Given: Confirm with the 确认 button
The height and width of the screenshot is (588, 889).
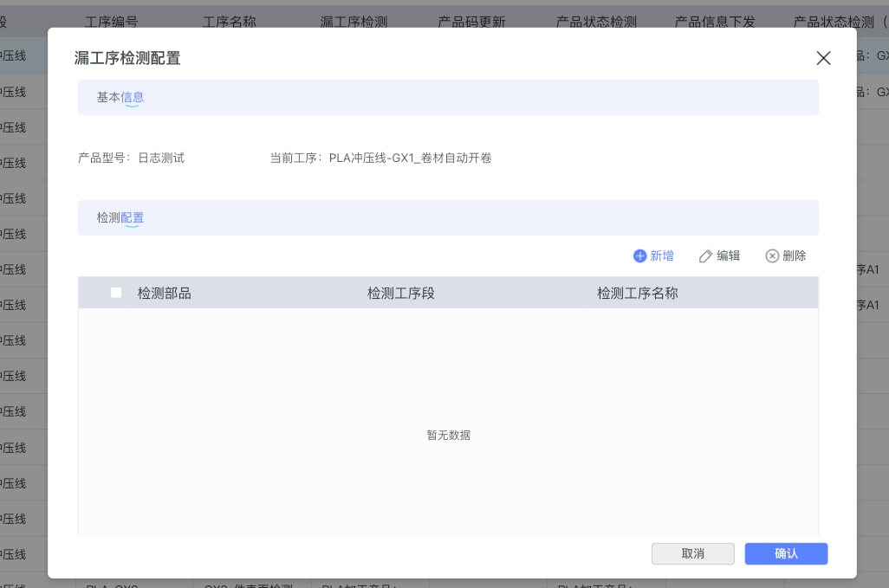Looking at the screenshot, I should (x=786, y=554).
